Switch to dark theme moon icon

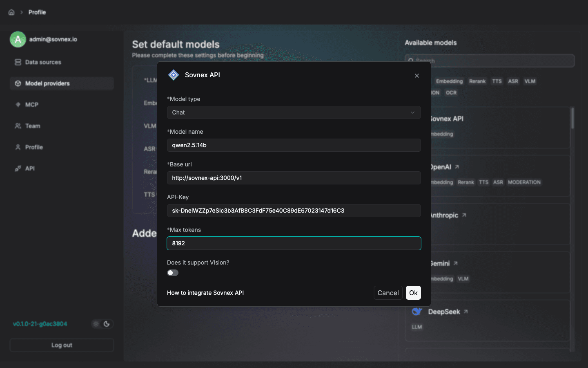click(107, 324)
